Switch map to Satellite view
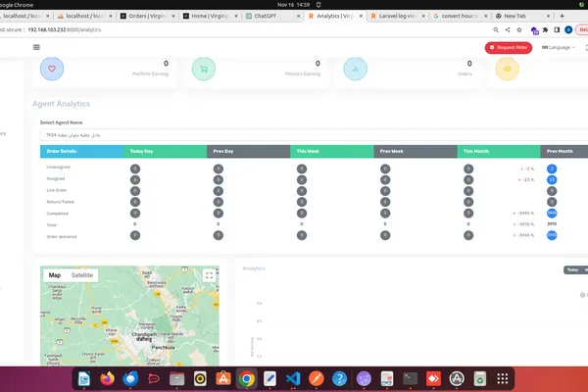This screenshot has width=588, height=392. point(82,275)
